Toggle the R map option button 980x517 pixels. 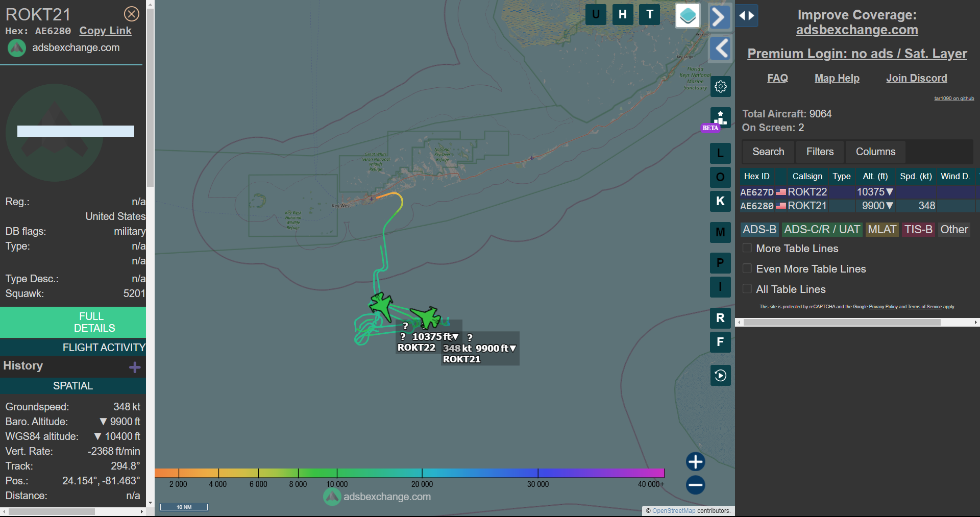720,318
